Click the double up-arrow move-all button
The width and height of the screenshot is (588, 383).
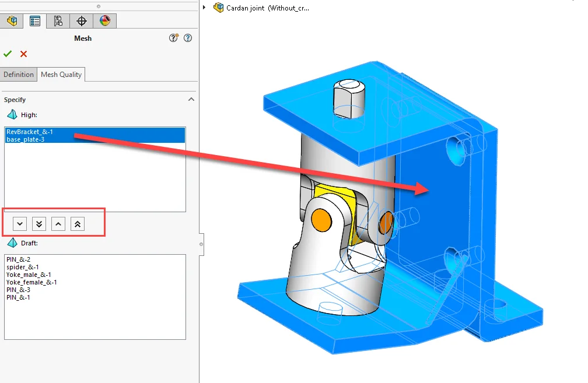[x=77, y=223]
